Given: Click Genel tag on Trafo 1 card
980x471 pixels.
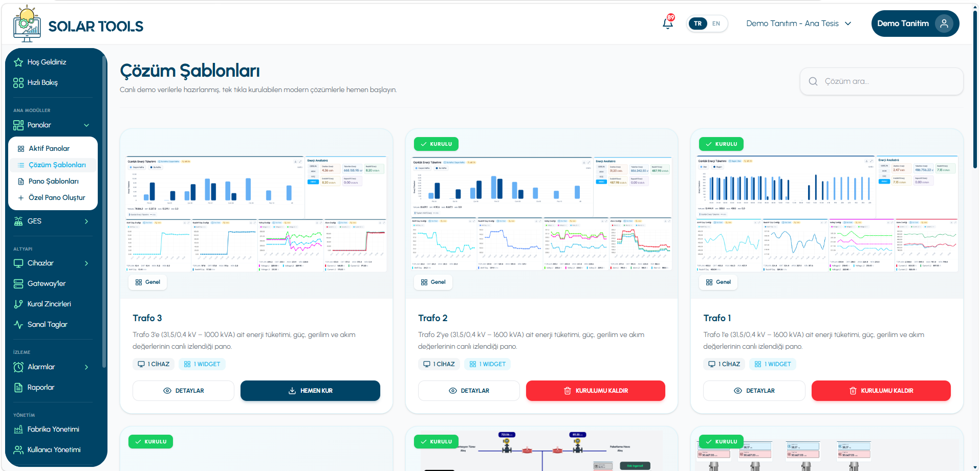Looking at the screenshot, I should point(718,282).
